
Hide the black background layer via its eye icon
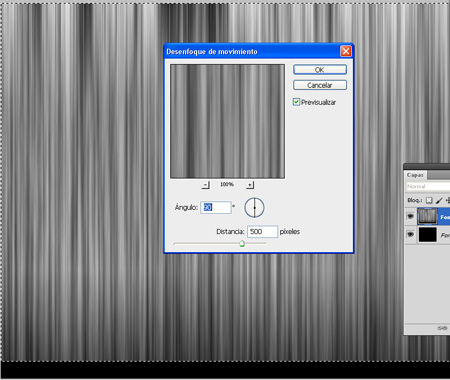[x=410, y=235]
